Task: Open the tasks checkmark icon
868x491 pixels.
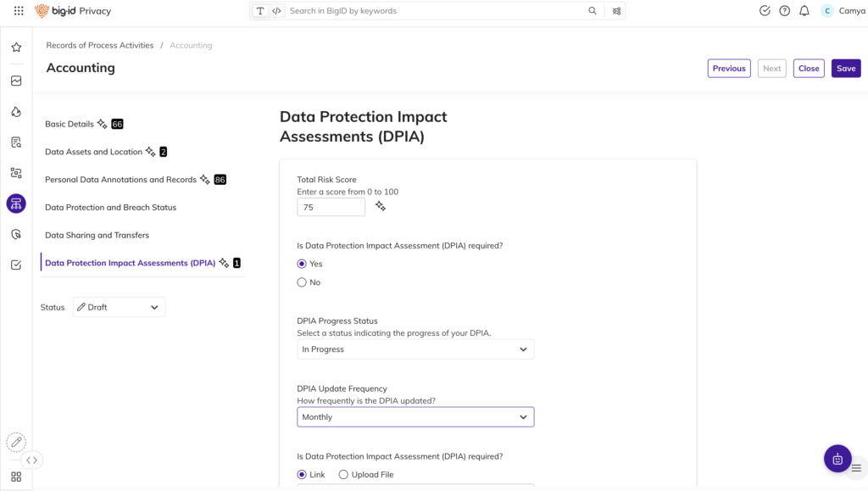Action: click(x=765, y=10)
